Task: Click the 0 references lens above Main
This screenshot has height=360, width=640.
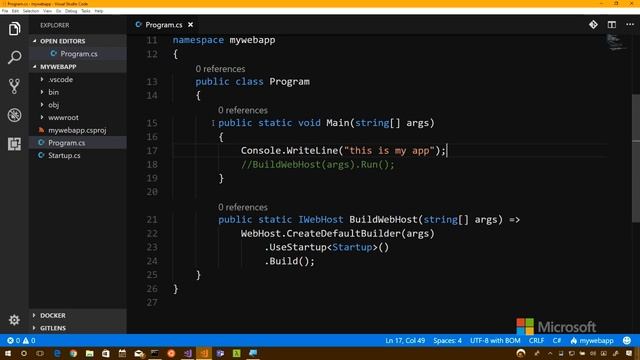Action: coord(243,110)
